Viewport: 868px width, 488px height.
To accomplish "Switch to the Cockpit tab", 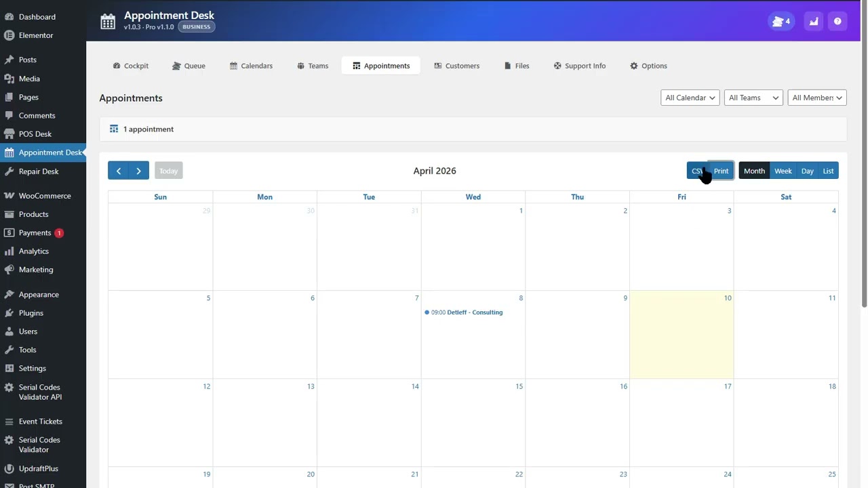I will point(131,66).
